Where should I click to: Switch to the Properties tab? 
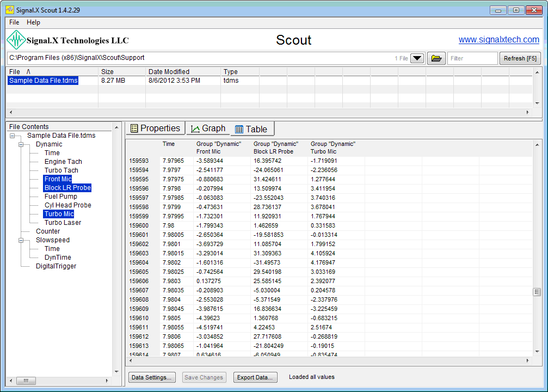(x=155, y=128)
